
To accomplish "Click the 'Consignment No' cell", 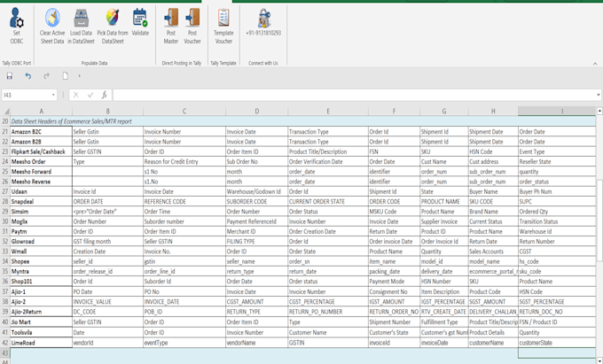I will 395,291.
